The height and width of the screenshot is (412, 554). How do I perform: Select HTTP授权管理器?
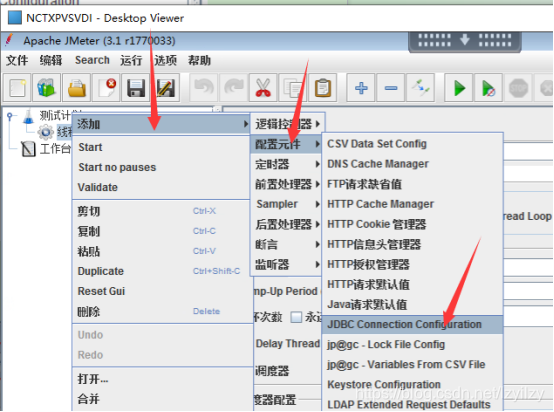(412, 264)
